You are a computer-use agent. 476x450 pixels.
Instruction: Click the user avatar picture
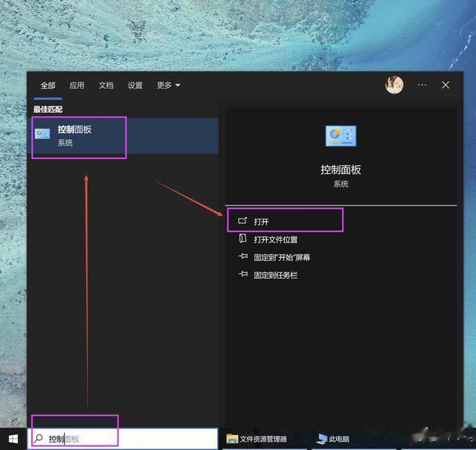coord(394,85)
